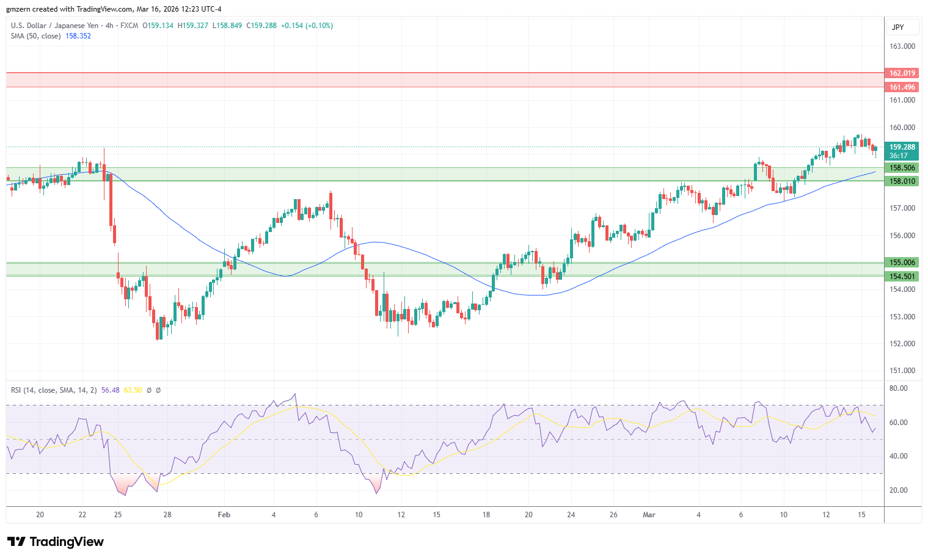Image resolution: width=928 pixels, height=560 pixels.
Task: Click the current price label 159.288 on the scale
Action: click(902, 147)
